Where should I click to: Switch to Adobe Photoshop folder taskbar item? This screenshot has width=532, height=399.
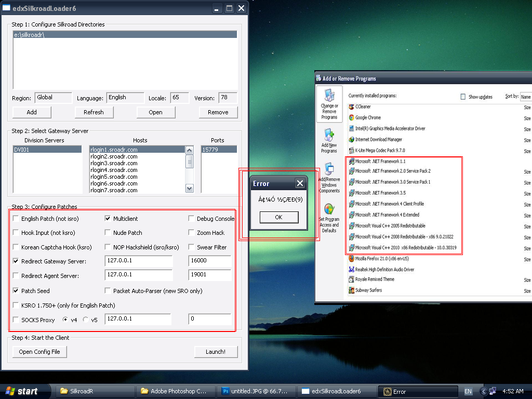(176, 391)
